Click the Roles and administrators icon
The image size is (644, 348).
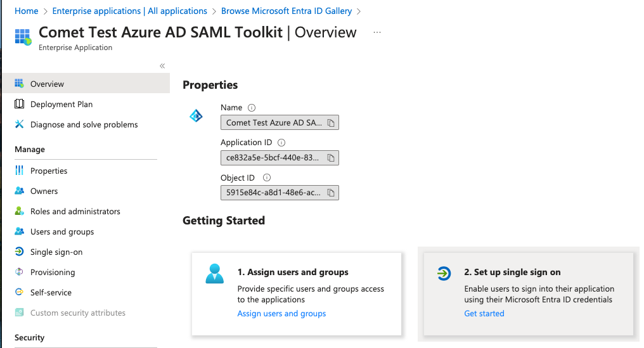coord(19,211)
